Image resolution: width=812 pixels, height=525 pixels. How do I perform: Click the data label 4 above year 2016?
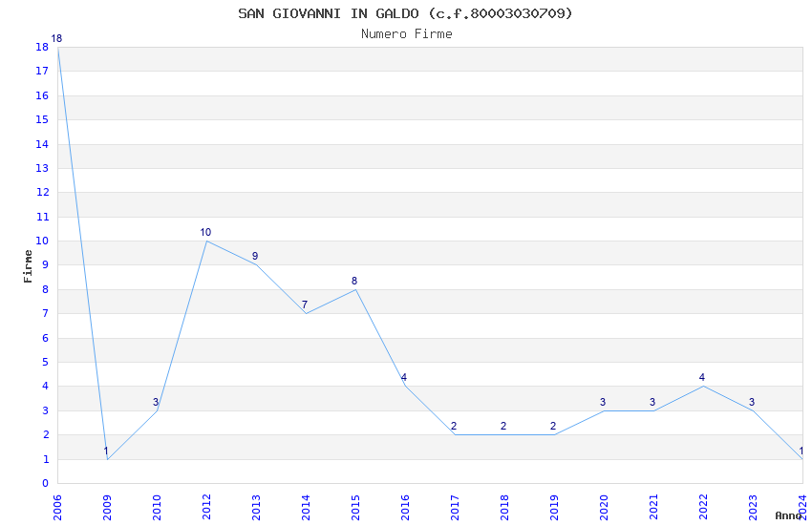point(404,377)
